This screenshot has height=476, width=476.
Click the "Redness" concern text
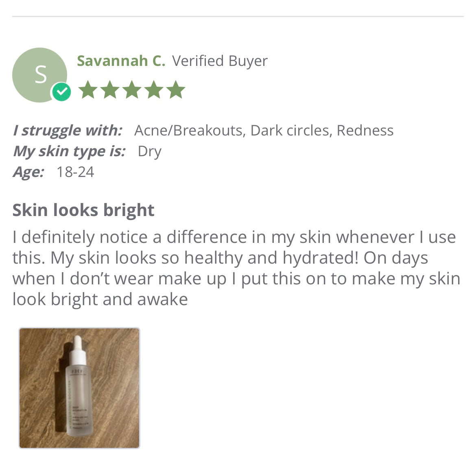(x=365, y=131)
